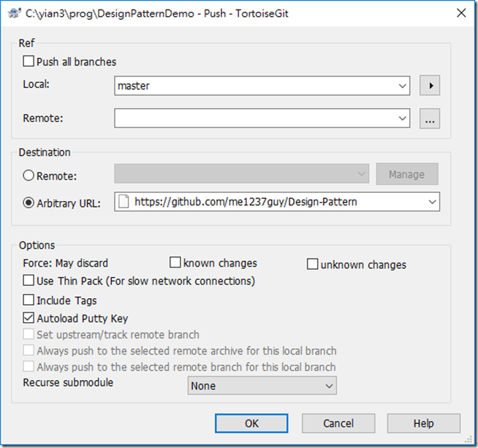Open Help for the Push dialog
The height and width of the screenshot is (448, 478).
pos(424,423)
